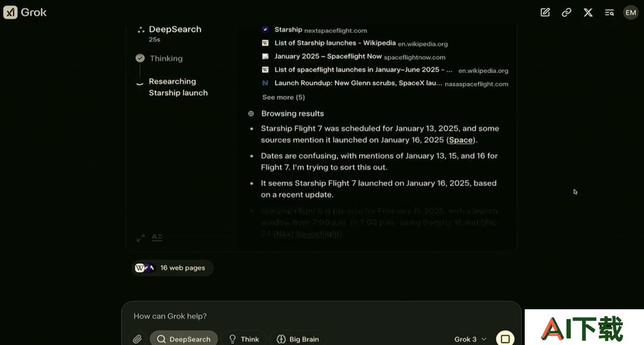Open chat history search icon

pos(609,13)
